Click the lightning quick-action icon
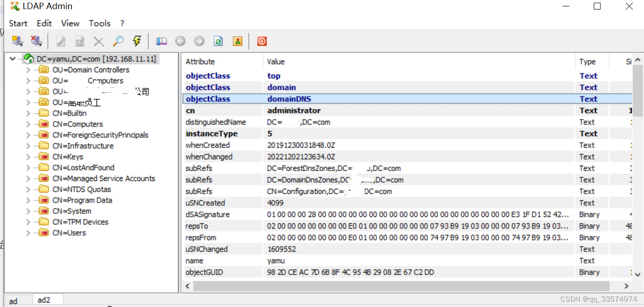 137,41
